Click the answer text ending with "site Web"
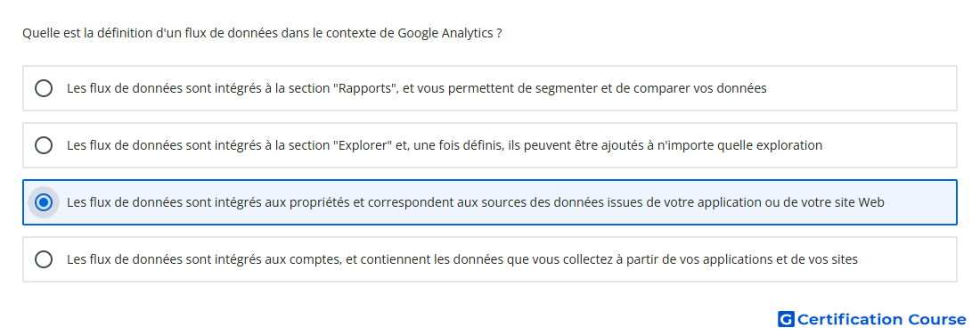Screen dimensions: 980x336 pos(476,202)
